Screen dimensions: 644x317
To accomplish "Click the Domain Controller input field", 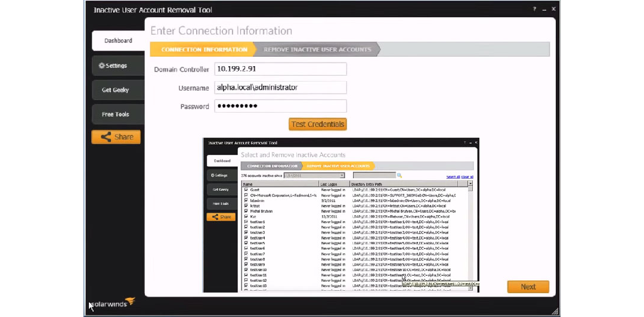I will pos(280,69).
